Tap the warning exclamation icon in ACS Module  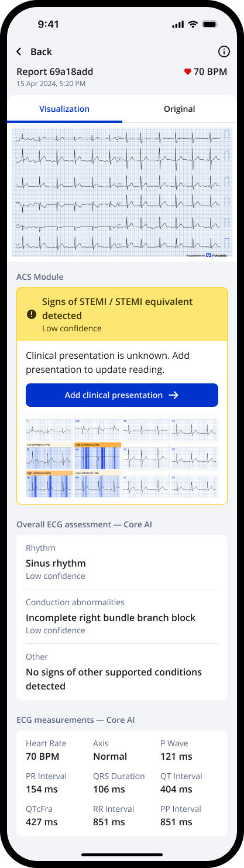point(32,314)
